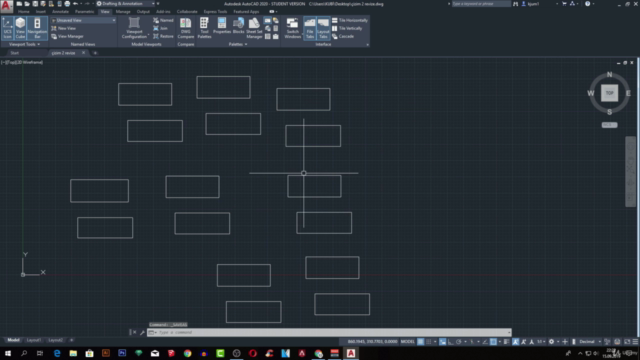Screen dimensions: 640x360
Task: Switch to the Parametric ribbon tab
Action: [84, 12]
